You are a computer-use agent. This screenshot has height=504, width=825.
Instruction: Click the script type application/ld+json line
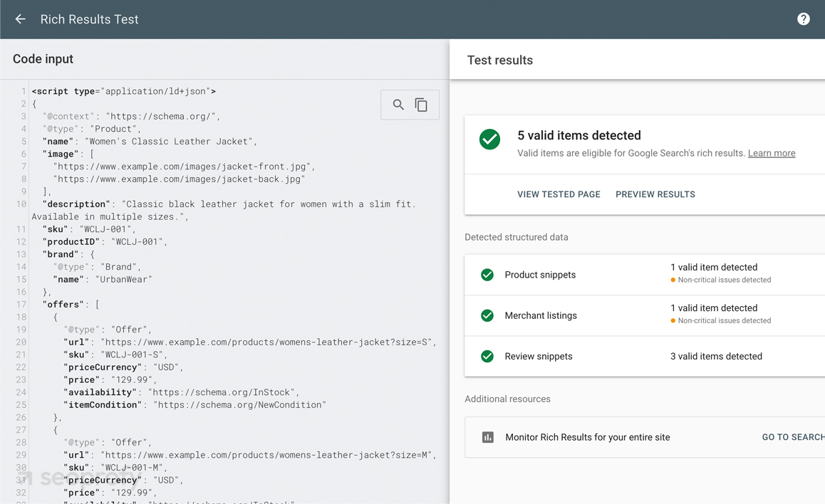(124, 91)
